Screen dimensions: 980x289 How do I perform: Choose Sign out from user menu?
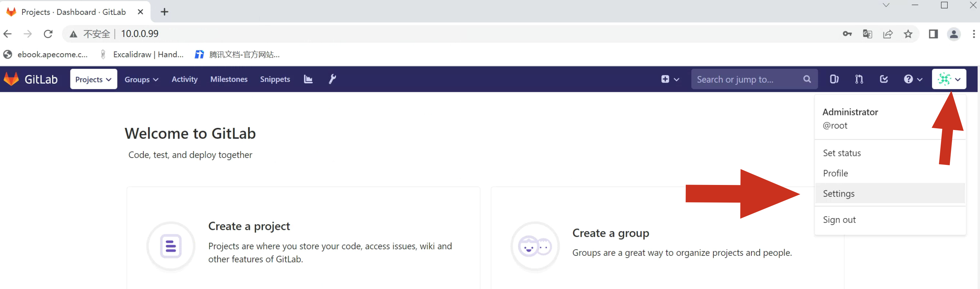pyautogui.click(x=839, y=220)
